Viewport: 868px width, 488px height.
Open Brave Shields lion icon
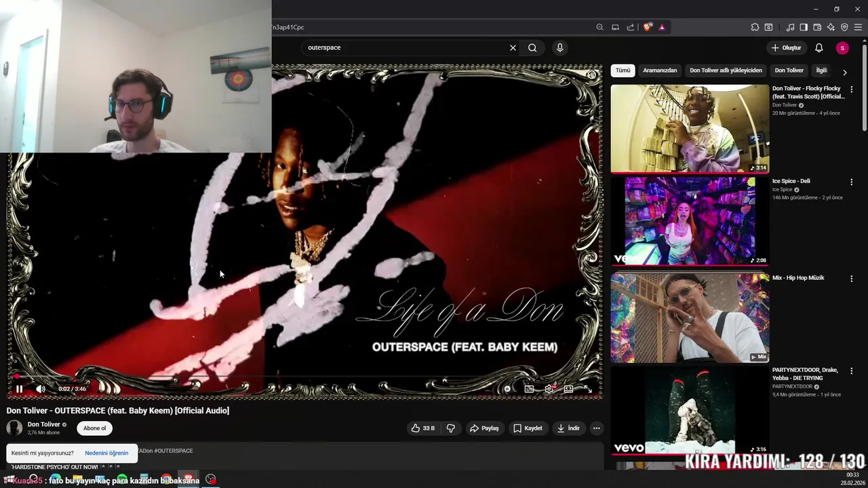pyautogui.click(x=648, y=27)
